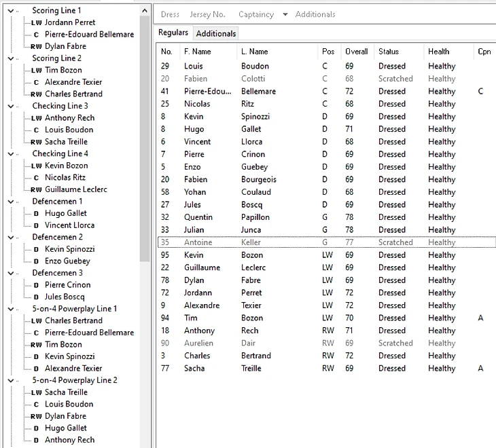Click the Jersey No. toolbar button
The height and width of the screenshot is (448, 496).
207,14
